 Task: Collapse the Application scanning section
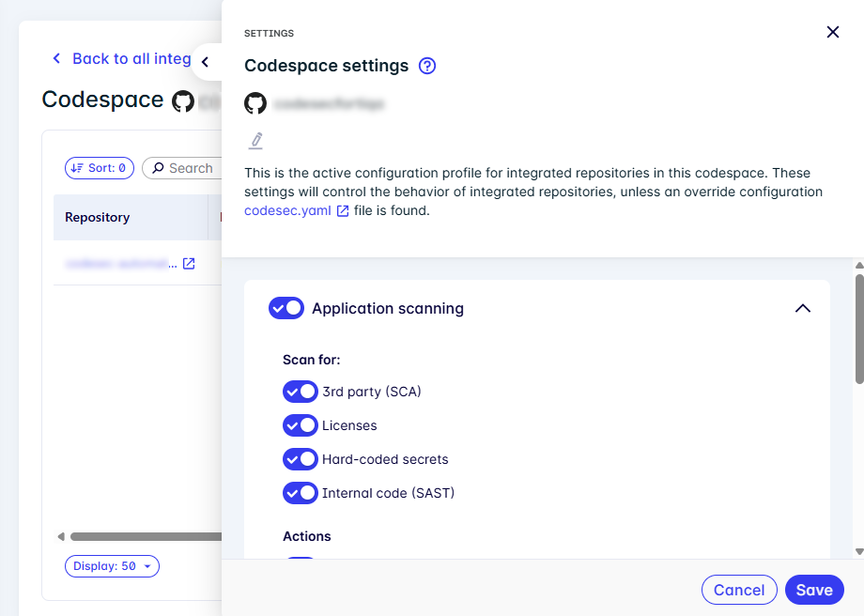click(x=802, y=308)
